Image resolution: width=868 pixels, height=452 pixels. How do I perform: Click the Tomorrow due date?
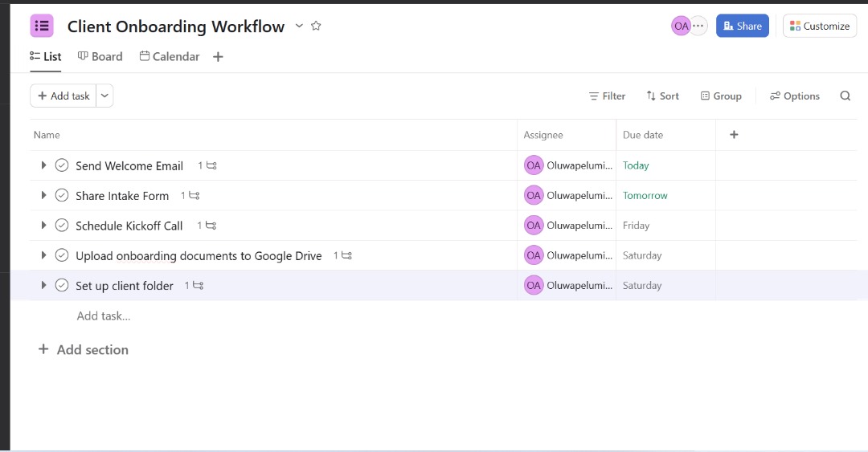(x=645, y=195)
